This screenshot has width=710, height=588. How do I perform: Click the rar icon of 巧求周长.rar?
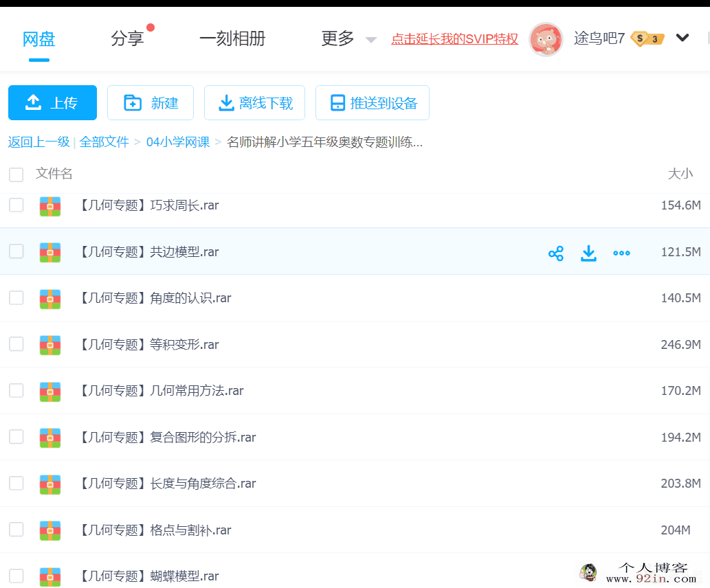(49, 206)
